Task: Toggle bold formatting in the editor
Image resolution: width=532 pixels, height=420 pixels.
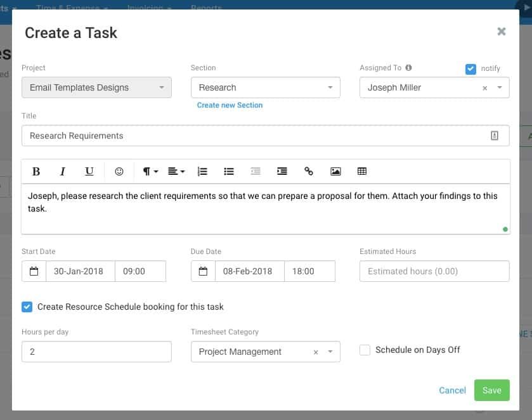Action: (36, 172)
